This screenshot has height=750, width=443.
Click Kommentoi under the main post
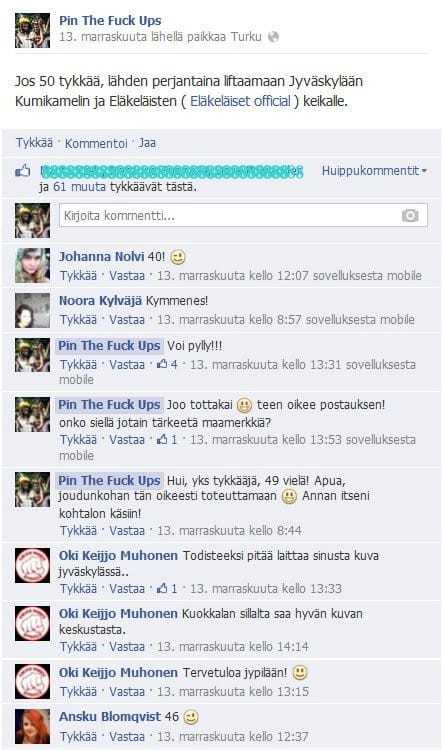coord(96,143)
